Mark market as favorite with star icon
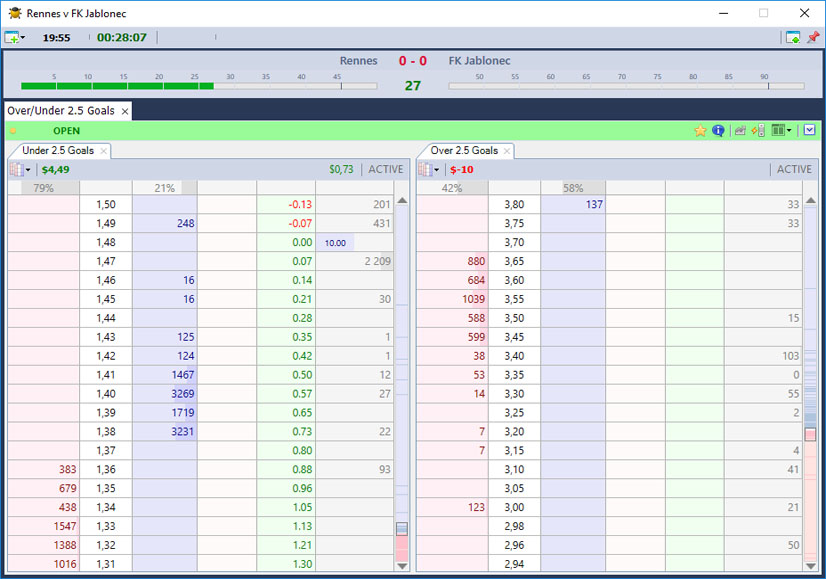The height and width of the screenshot is (579, 826). (700, 131)
